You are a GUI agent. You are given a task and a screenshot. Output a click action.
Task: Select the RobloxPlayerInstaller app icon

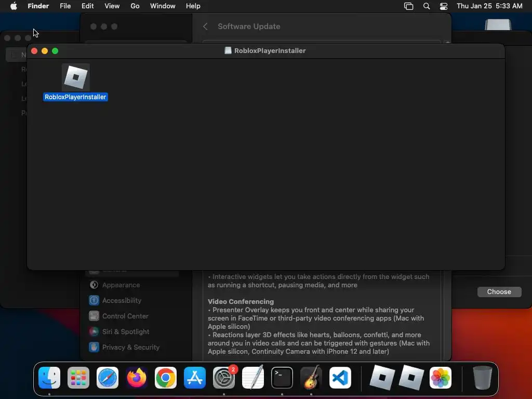coord(76,77)
